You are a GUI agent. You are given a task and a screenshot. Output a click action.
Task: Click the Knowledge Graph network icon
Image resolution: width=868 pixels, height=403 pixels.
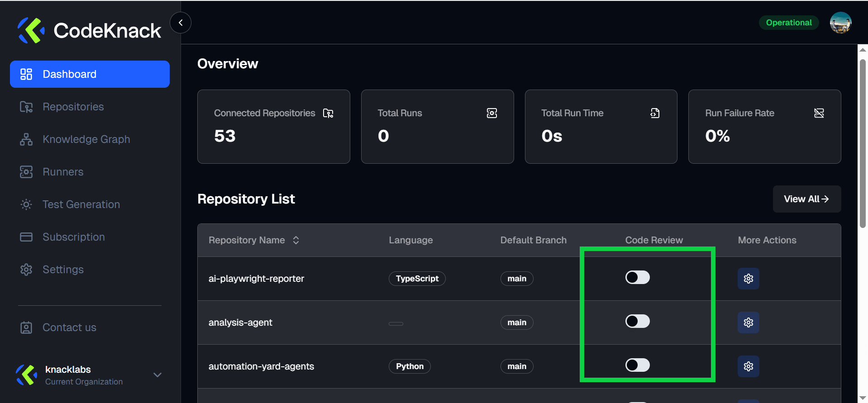click(26, 139)
